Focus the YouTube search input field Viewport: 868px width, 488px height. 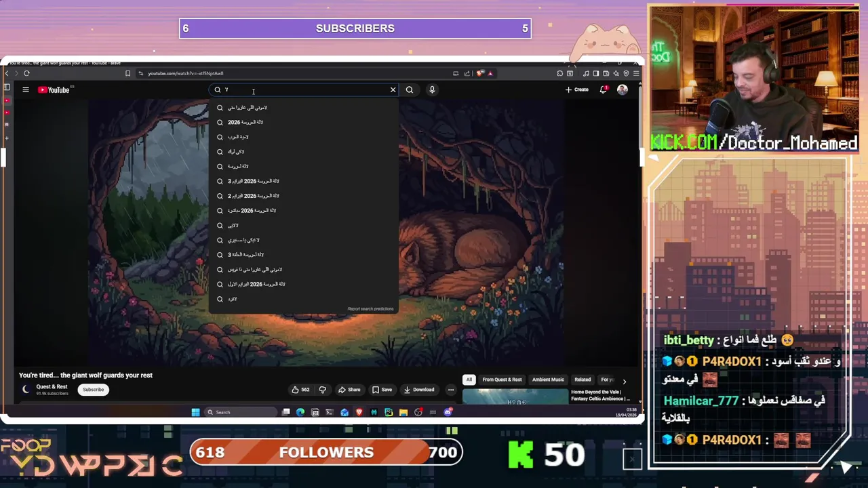[305, 89]
